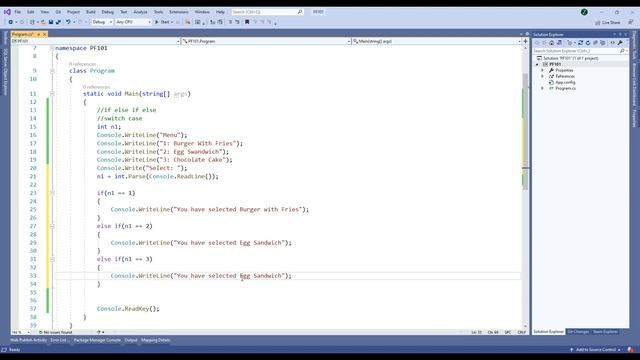Screen dimensions: 640x360
Task: Click the notifications icon in status bar
Action: click(630, 350)
